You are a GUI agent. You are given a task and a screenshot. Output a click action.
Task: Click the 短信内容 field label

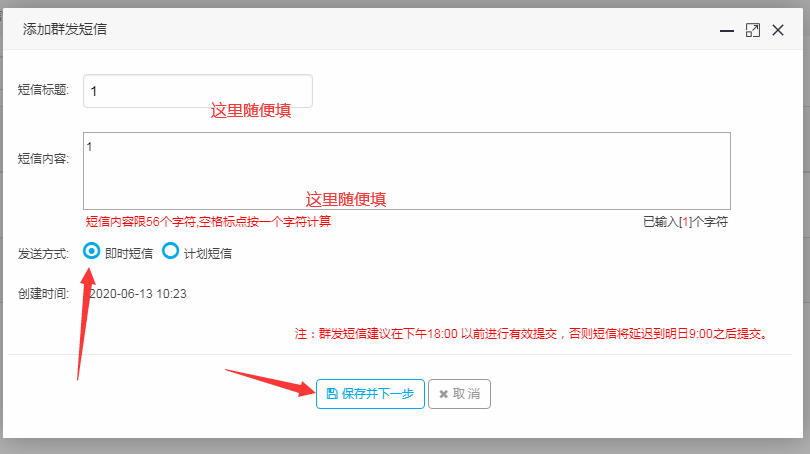click(x=43, y=159)
